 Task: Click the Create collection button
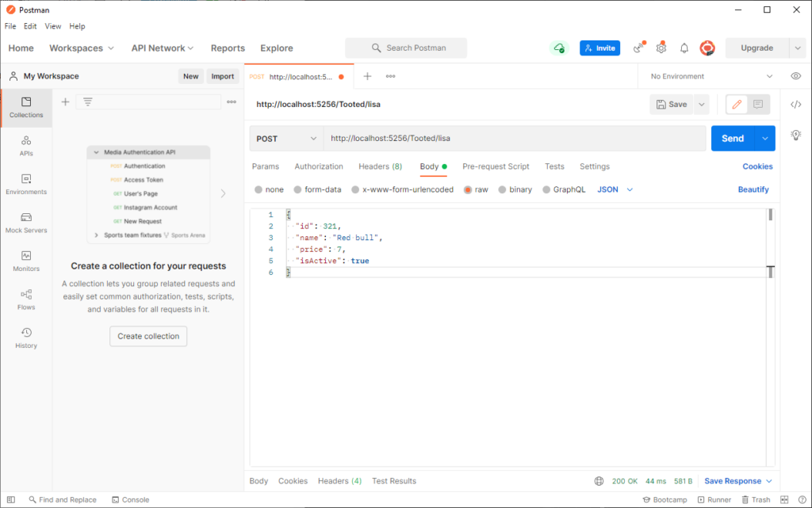[148, 336]
